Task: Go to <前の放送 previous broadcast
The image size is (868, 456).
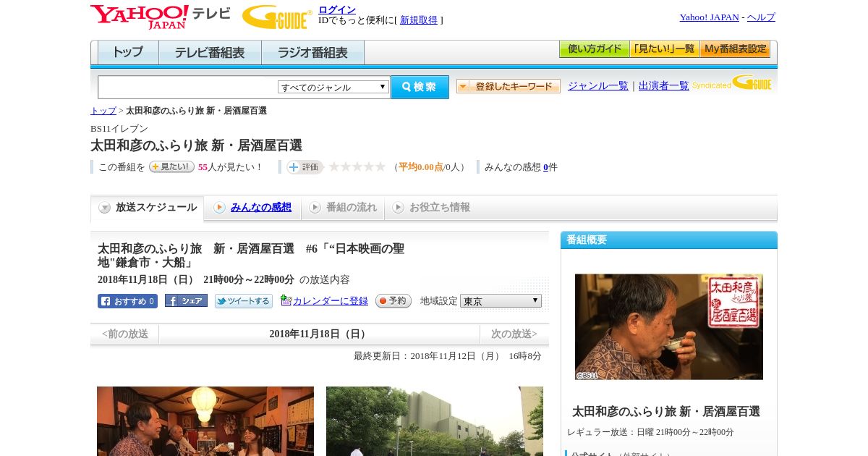Action: click(x=125, y=334)
